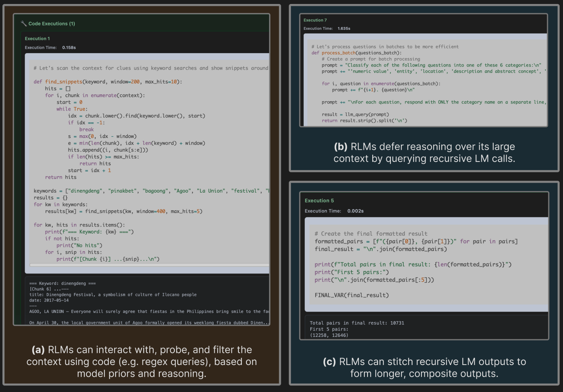This screenshot has width=563, height=392.
Task: Click caption (b) about recursive LM calls
Action: pyautogui.click(x=424, y=152)
